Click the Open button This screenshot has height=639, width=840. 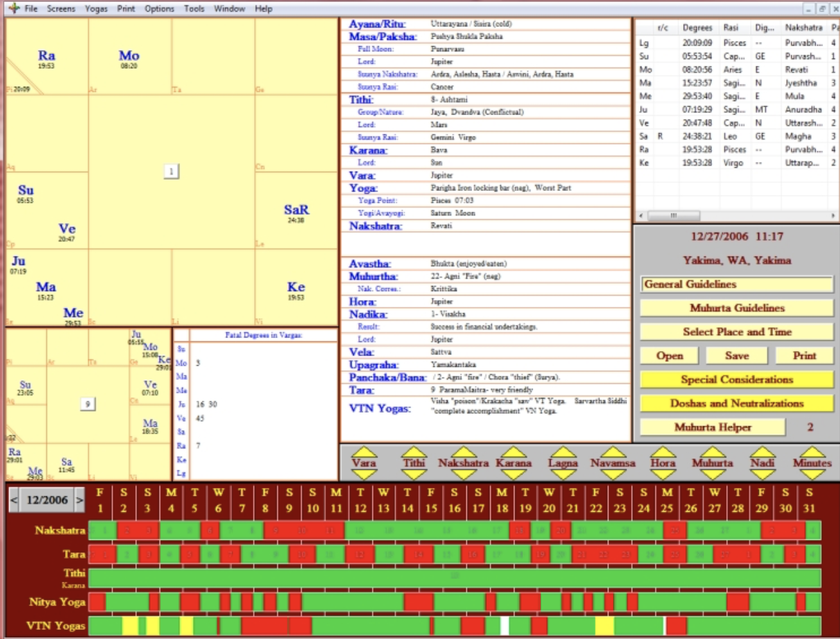[x=670, y=355]
